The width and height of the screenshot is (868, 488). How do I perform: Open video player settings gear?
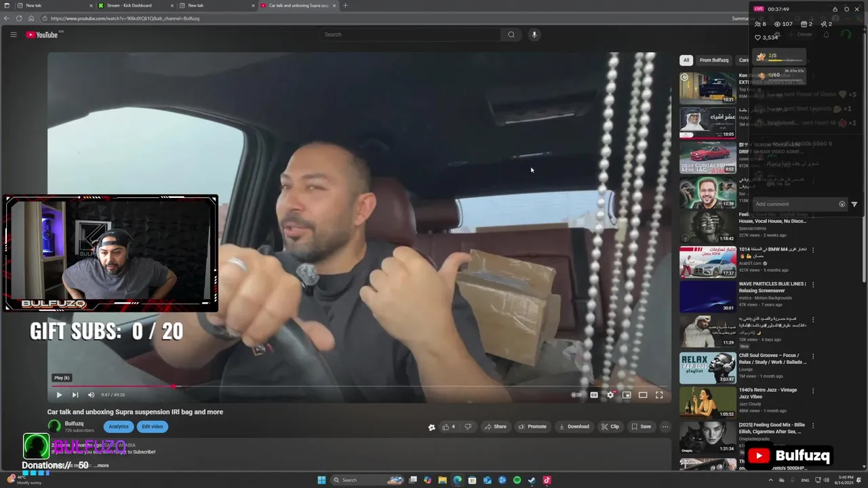pos(610,394)
